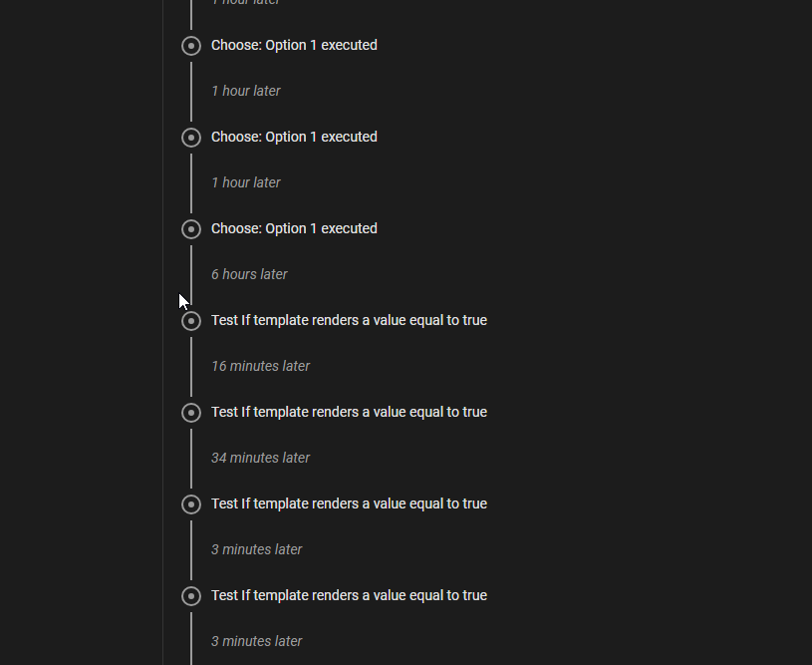Expand the 6 hours later time gap

click(249, 274)
